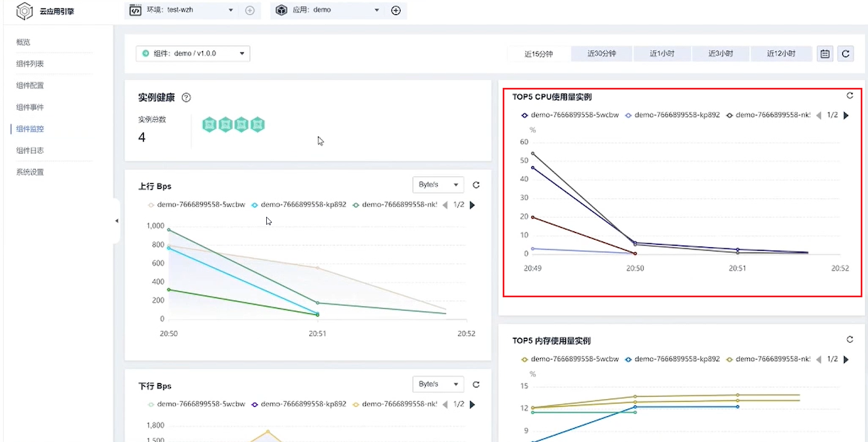This screenshot has width=868, height=442.
Task: Open 组件事件 in the sidebar
Action: pos(30,107)
